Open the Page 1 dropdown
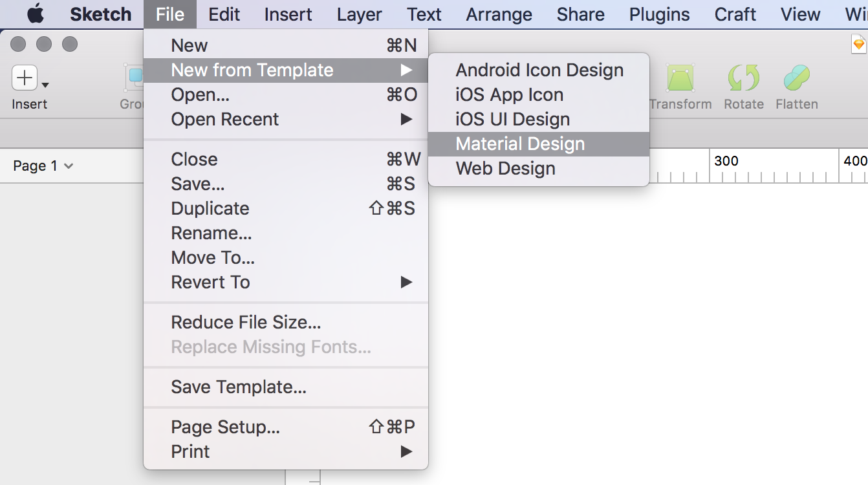The height and width of the screenshot is (485, 868). [x=43, y=166]
